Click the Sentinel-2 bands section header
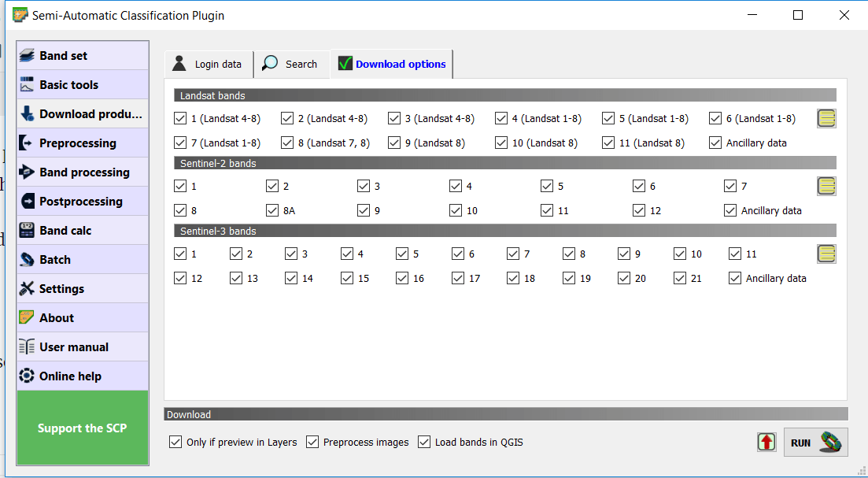 (x=505, y=163)
